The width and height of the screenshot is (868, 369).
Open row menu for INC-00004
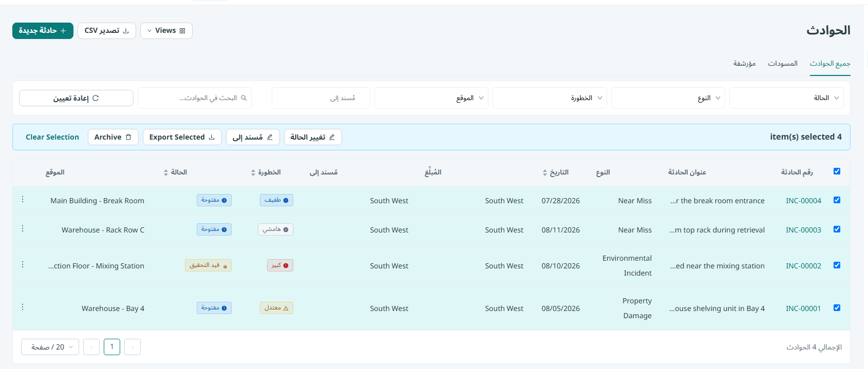[23, 199]
